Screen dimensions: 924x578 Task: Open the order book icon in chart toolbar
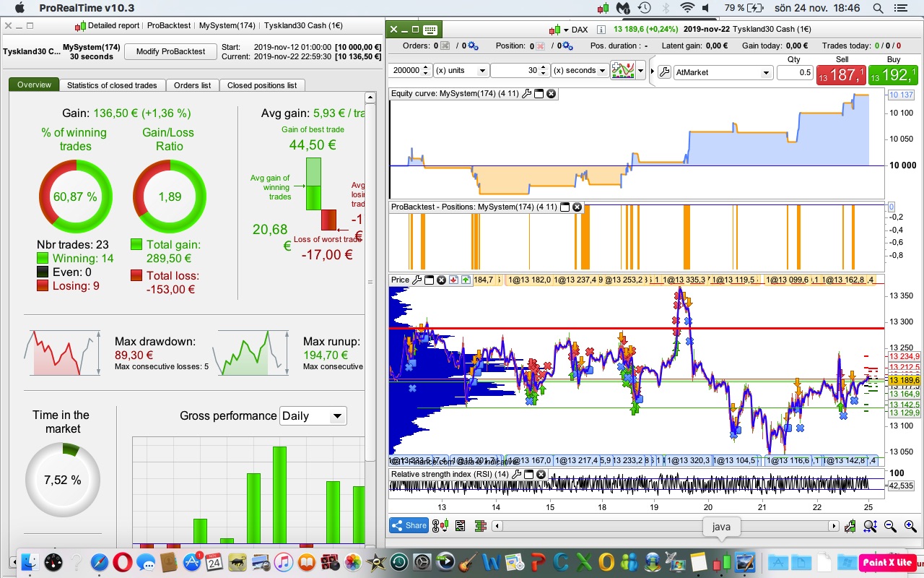pyautogui.click(x=480, y=526)
